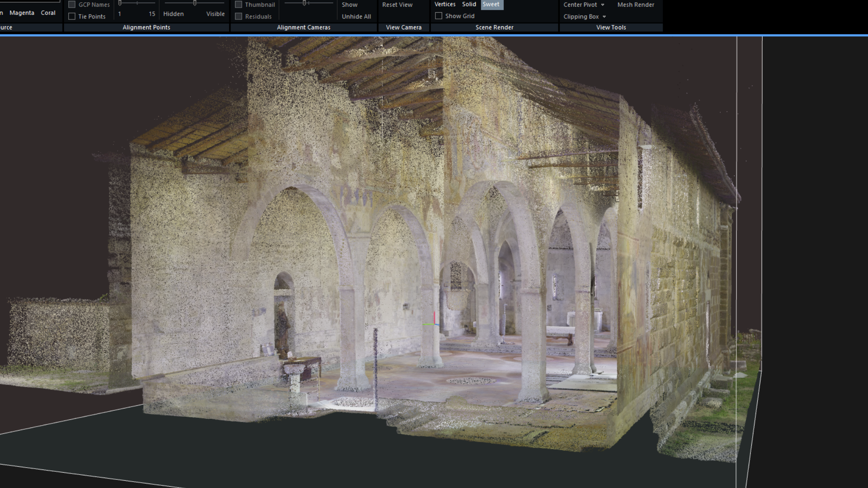Screen dimensions: 868x488
Task: Check the Thumbnail option
Action: tap(239, 5)
